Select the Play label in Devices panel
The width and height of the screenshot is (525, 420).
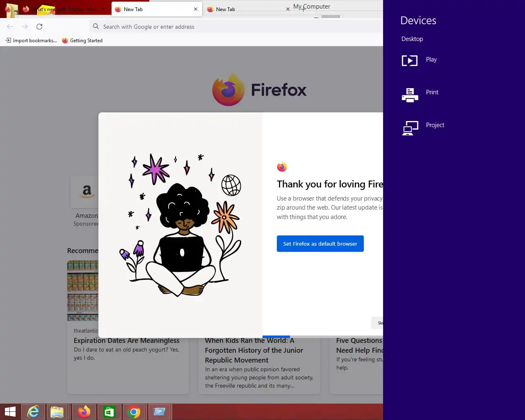point(431,59)
